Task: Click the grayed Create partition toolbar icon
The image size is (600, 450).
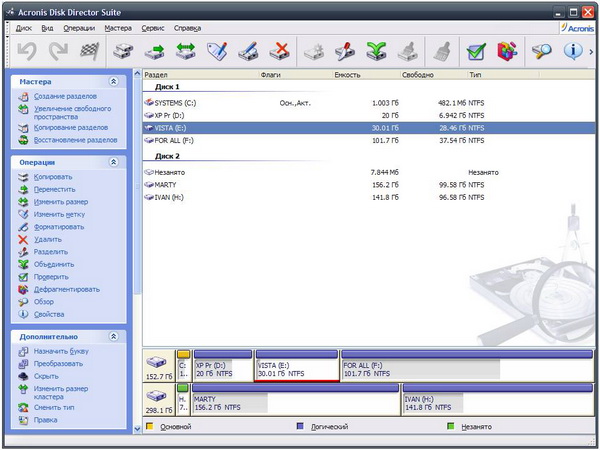Action: pos(314,51)
